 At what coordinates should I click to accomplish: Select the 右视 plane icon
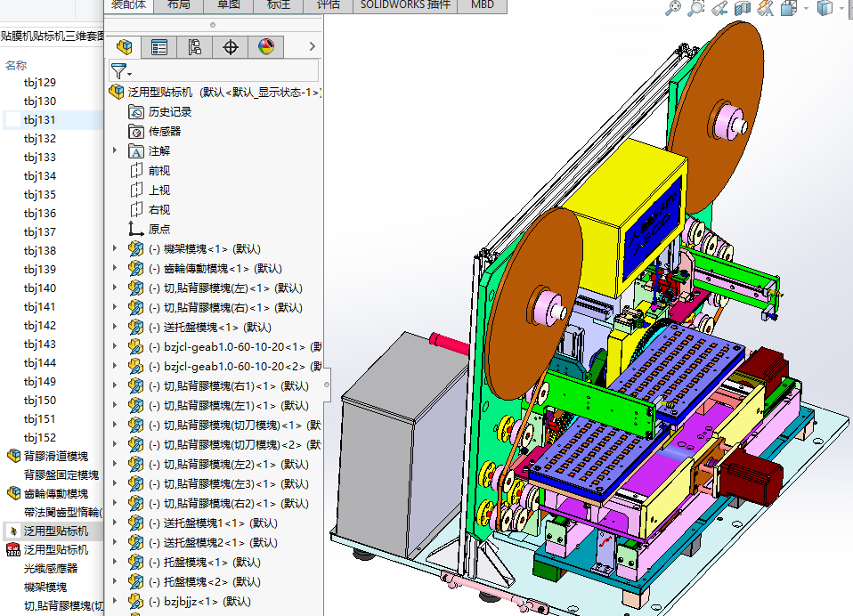136,210
